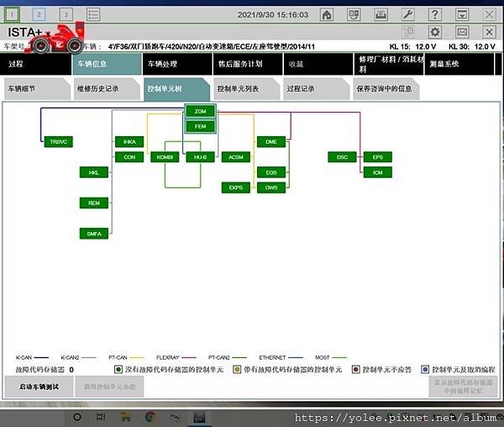Open the wrench administration icon
The width and height of the screenshot is (504, 427).
coord(407,14)
